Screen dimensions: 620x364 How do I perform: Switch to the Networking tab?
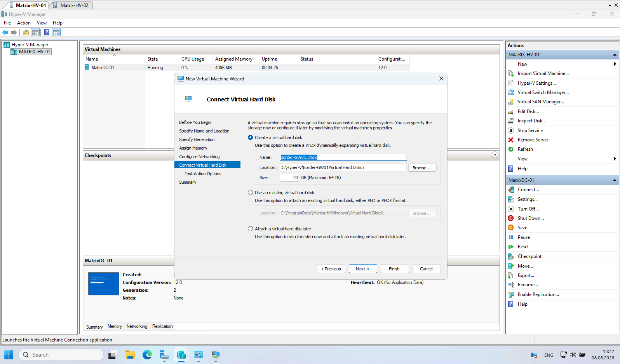coord(137,326)
